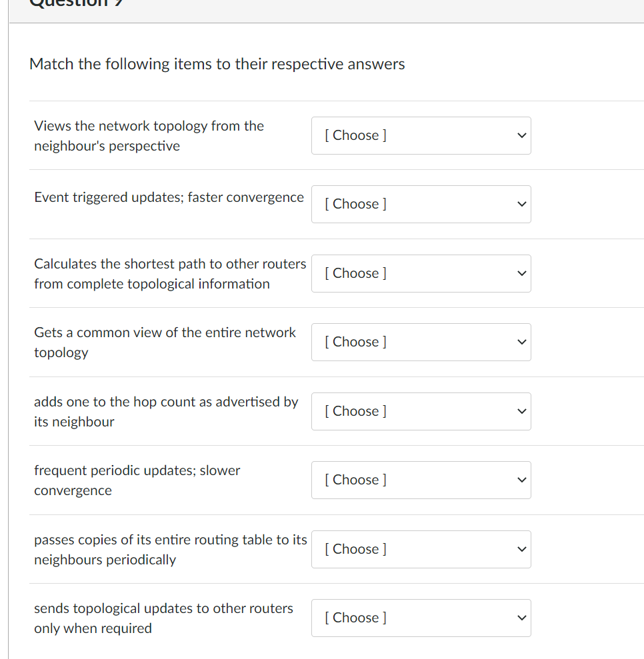The height and width of the screenshot is (659, 644).
Task: Click chevron arrow beside 'Calculates the shortest path' dropdown
Action: click(x=521, y=273)
